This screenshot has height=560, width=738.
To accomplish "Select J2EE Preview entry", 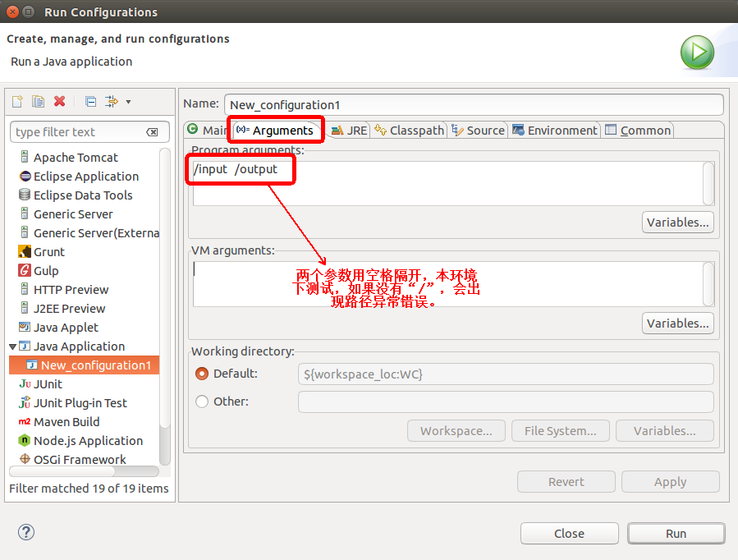I will [x=69, y=308].
